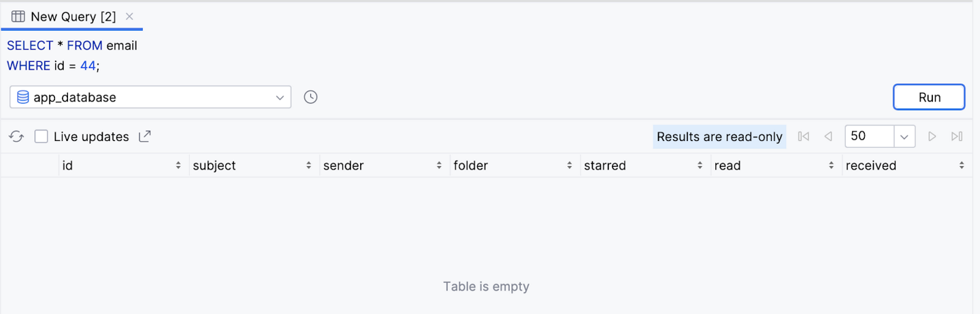Go to first page of results

[x=804, y=137]
